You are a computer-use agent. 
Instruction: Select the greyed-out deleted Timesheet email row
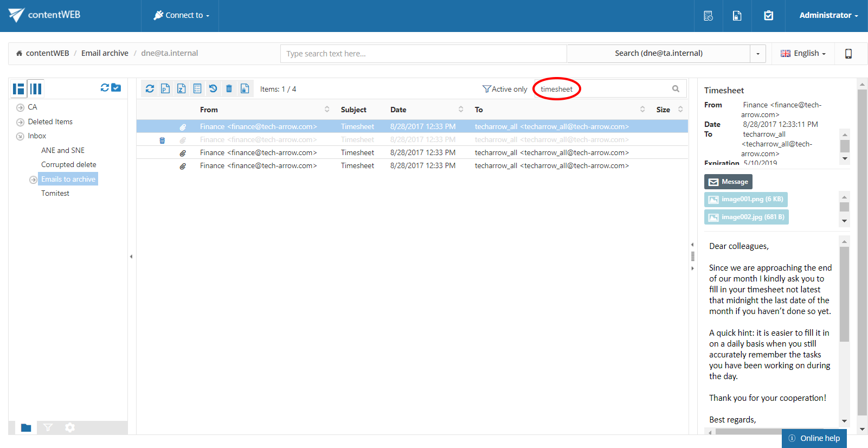pyautogui.click(x=412, y=140)
